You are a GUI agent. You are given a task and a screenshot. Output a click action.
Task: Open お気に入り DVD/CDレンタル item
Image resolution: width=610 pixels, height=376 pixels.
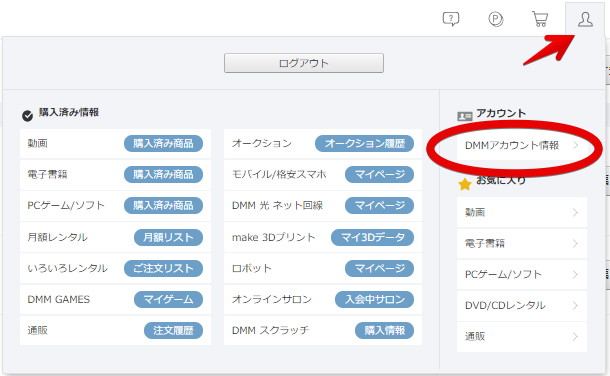(522, 306)
